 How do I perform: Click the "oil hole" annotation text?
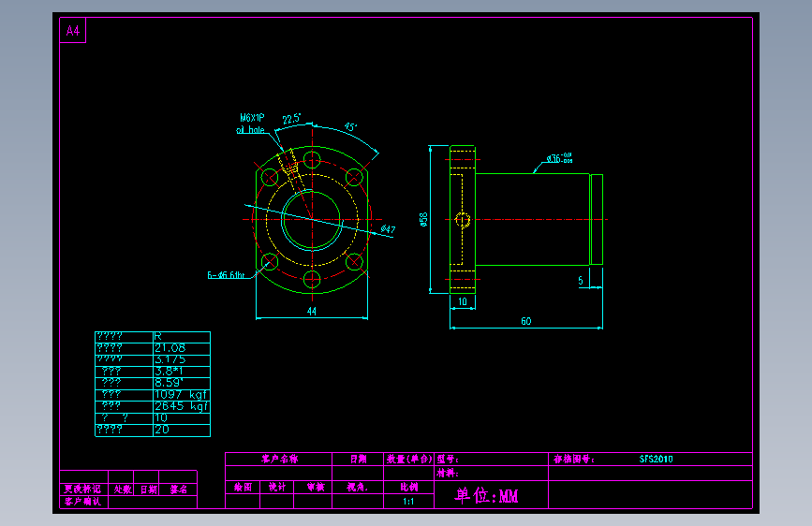click(250, 130)
